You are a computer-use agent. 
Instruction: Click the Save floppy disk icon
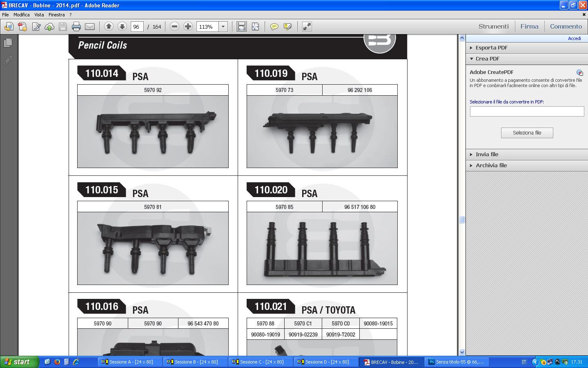pyautogui.click(x=63, y=27)
